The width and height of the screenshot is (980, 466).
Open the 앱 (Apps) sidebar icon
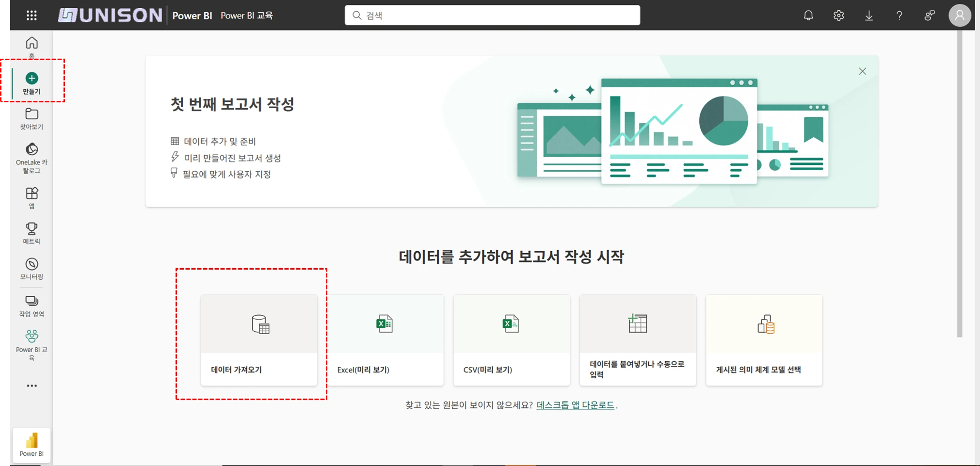[32, 197]
